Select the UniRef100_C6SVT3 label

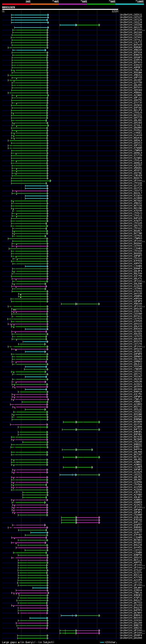[131, 191]
